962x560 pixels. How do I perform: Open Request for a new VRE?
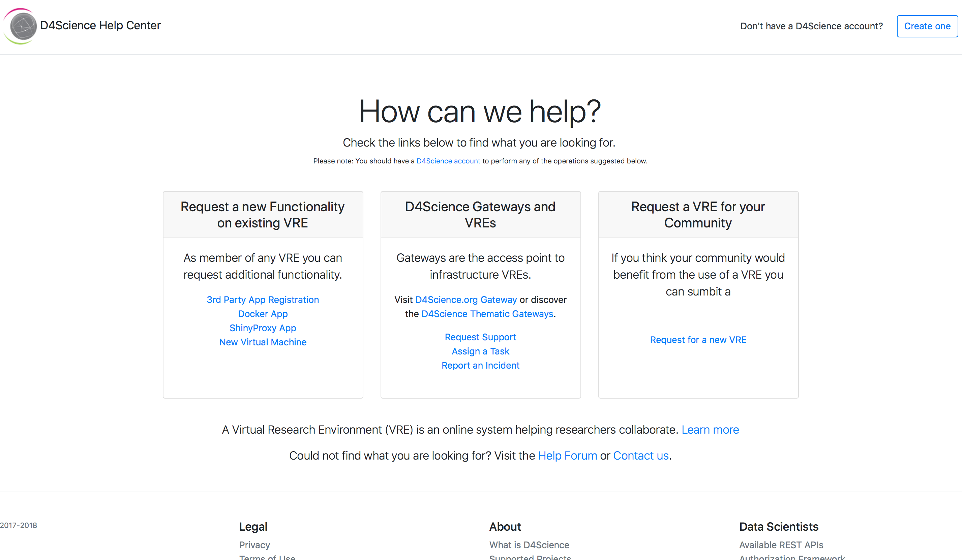pyautogui.click(x=698, y=340)
